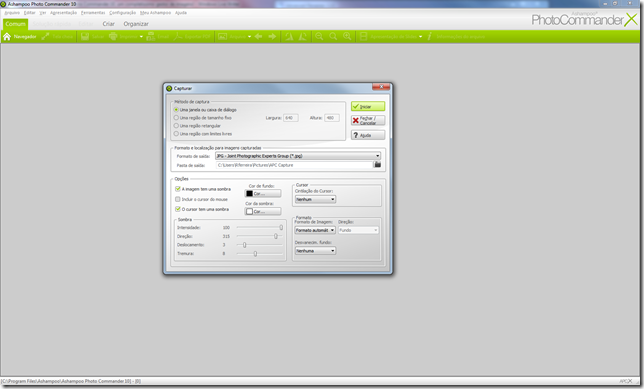644x389 pixels.
Task: Open the Cintilação do Cursor dropdown
Action: 315,199
